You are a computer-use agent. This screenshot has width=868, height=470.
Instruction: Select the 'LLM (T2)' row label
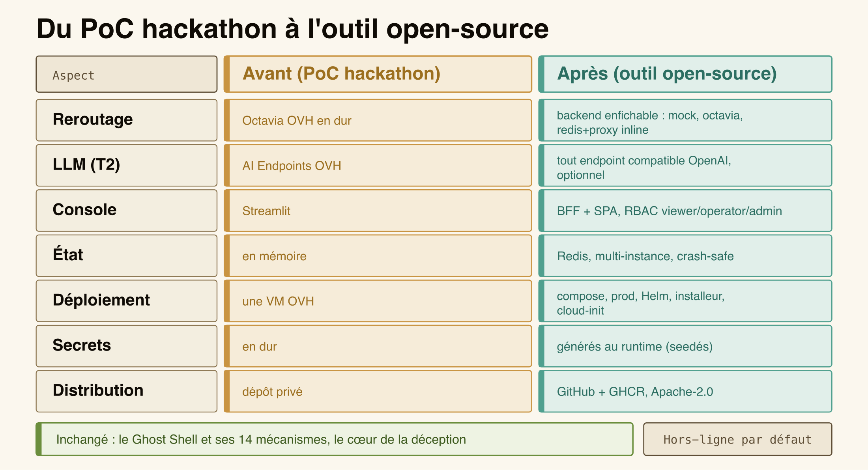[x=127, y=165]
